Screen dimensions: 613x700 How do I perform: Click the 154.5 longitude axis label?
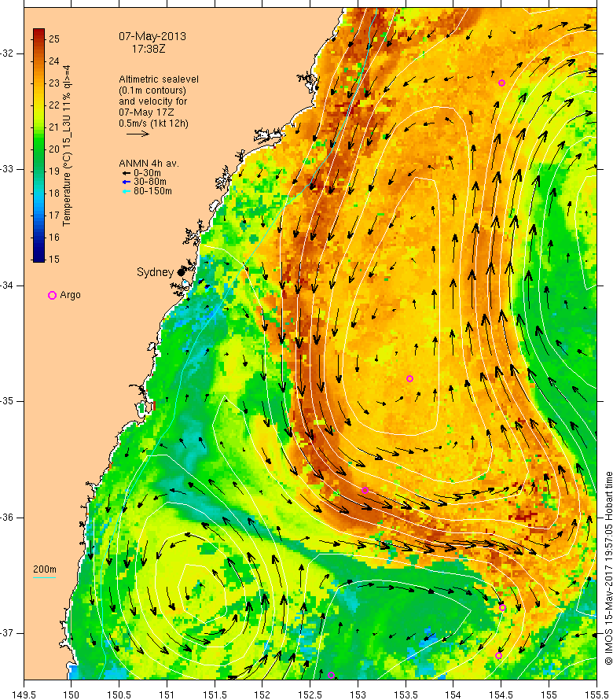pyautogui.click(x=501, y=694)
